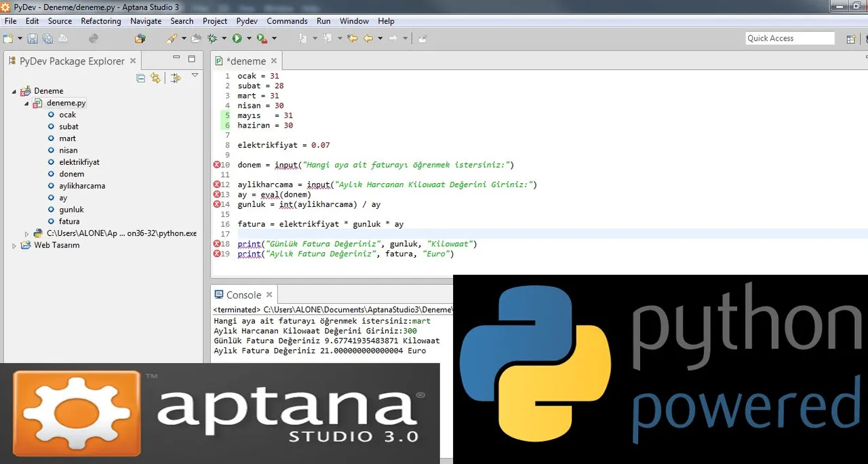Click error marker on line 13
The width and height of the screenshot is (868, 464).
click(217, 194)
